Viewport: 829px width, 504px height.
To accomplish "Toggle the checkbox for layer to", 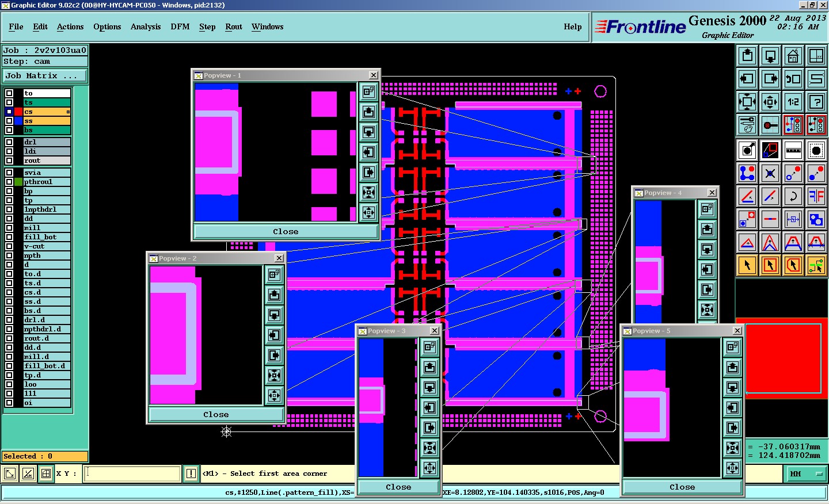I will click(9, 93).
